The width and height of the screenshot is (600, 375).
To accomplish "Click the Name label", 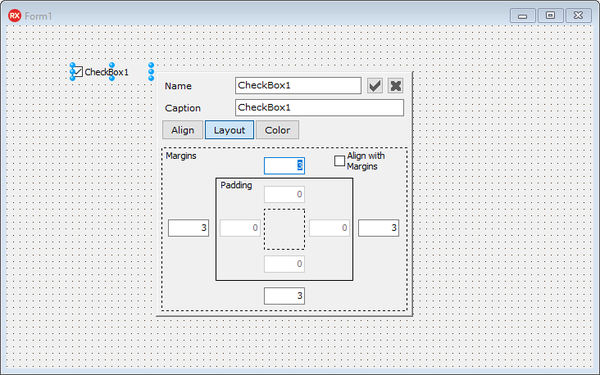I will [178, 86].
